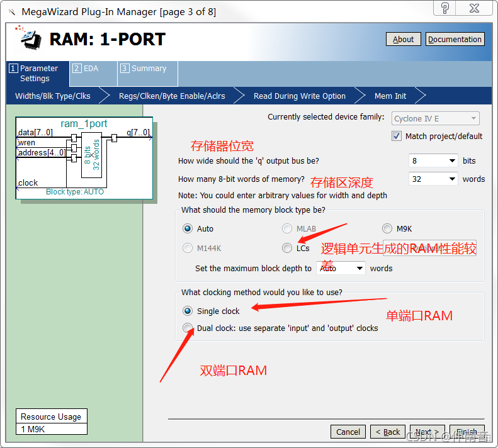Select LCs memory block type
The image size is (498, 448).
(287, 248)
